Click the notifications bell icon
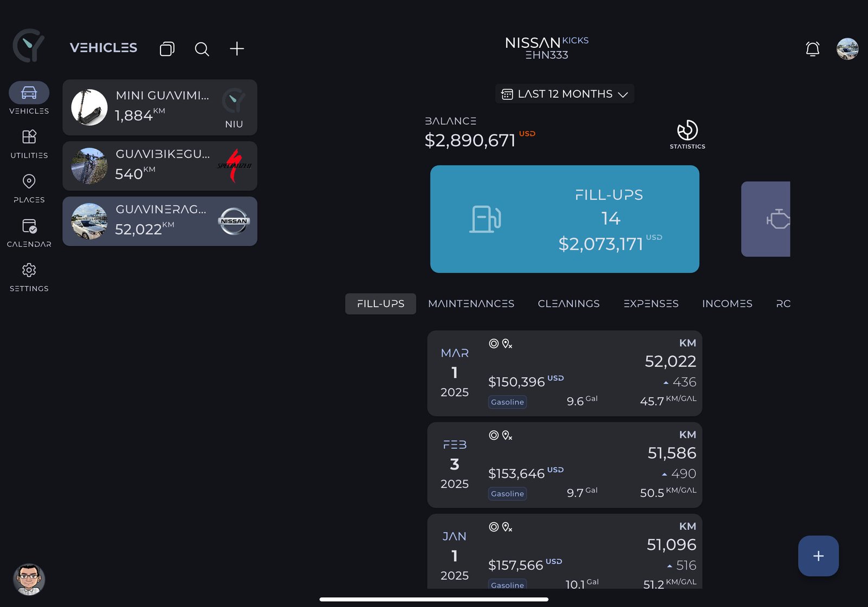This screenshot has height=607, width=868. [x=812, y=49]
